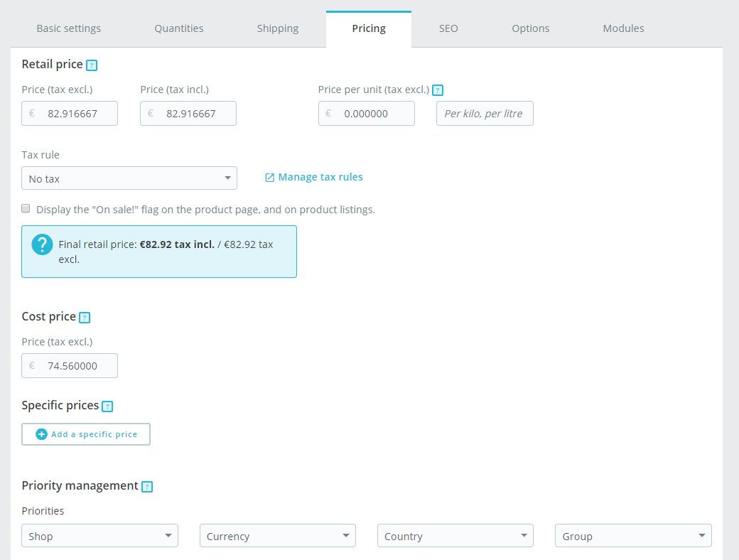Click help icon next to Specific prices
The width and height of the screenshot is (739, 560).
107,406
